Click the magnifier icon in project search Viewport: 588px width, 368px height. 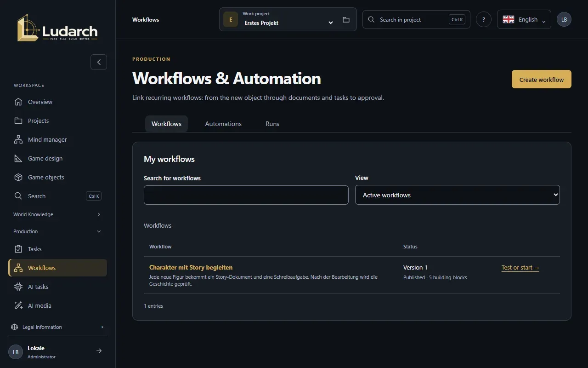(x=371, y=20)
